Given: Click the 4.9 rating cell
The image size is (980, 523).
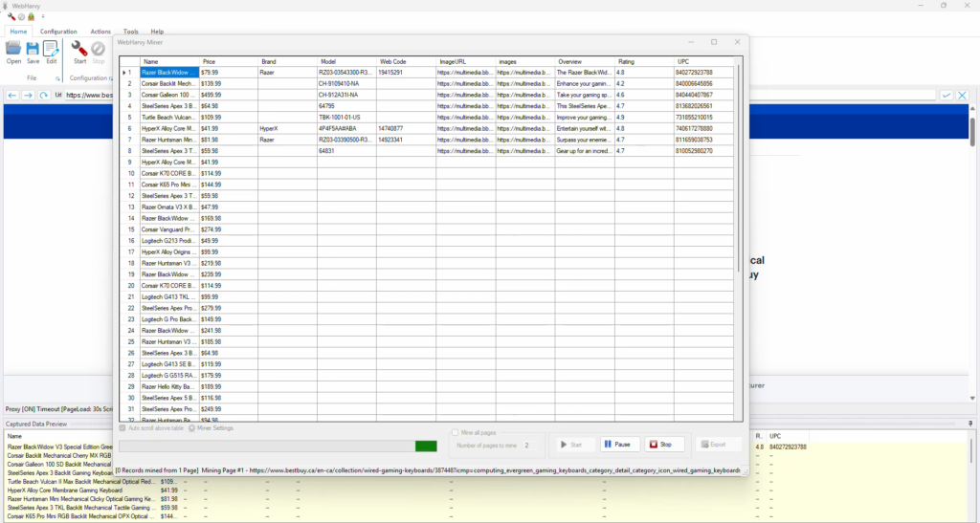Looking at the screenshot, I should tap(644, 118).
